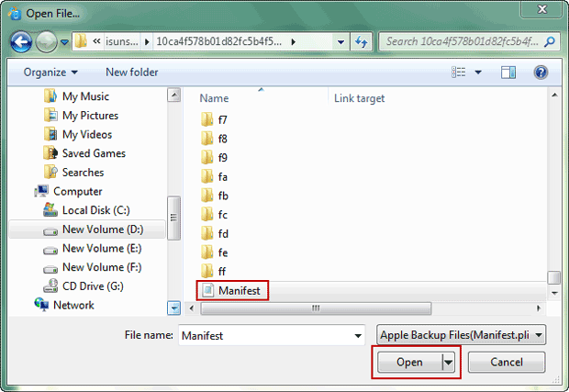Image resolution: width=569 pixels, height=392 pixels.
Task: Create a New folder
Action: 132,73
